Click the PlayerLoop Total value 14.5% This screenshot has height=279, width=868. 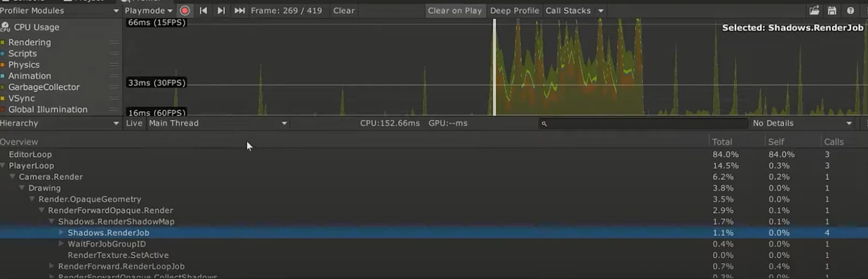[726, 166]
